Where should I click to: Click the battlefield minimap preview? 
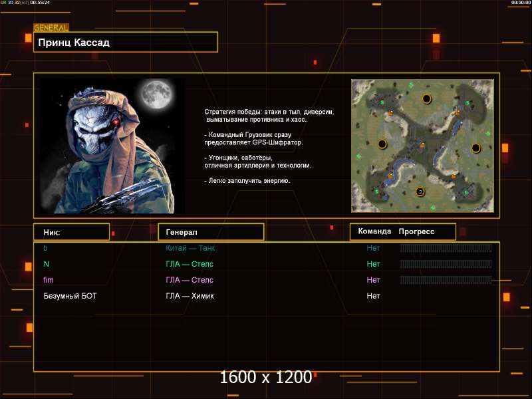pyautogui.click(x=422, y=146)
